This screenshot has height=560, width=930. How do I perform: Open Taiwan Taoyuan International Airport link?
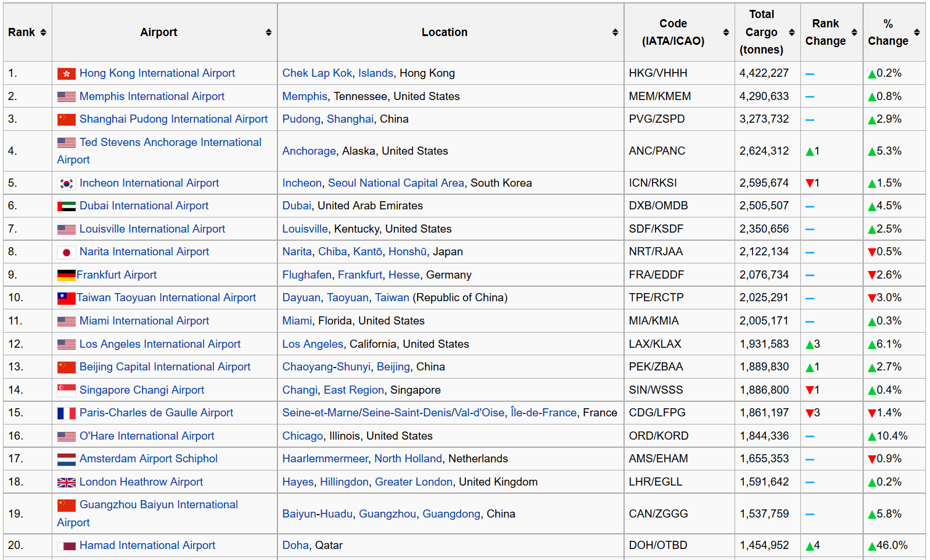166,298
